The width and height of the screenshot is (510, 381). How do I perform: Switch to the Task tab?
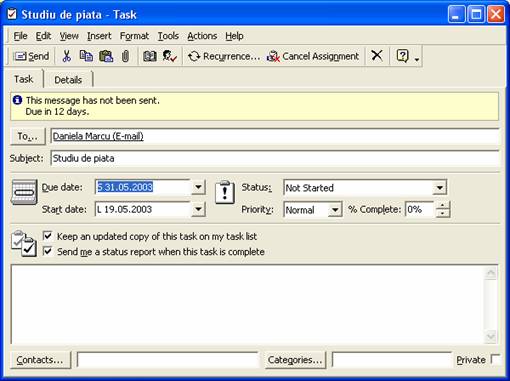tap(23, 79)
